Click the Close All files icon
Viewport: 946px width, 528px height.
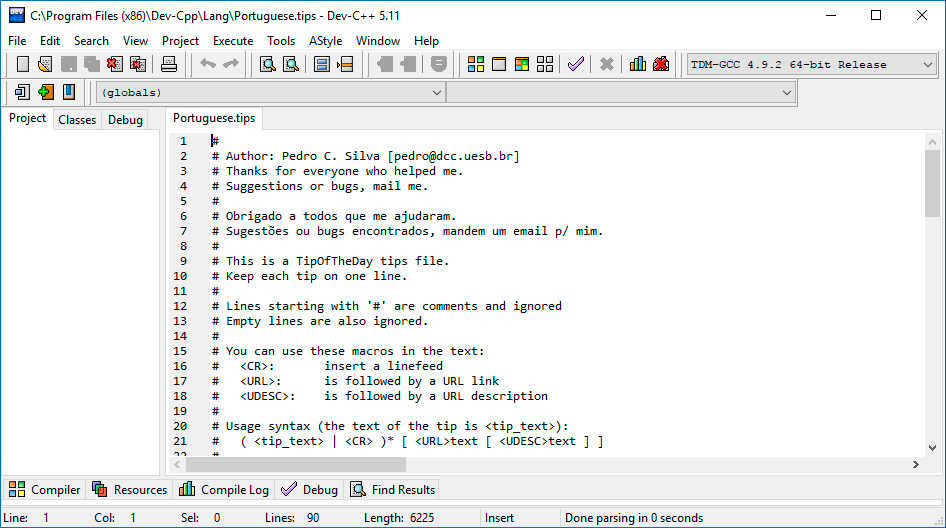pos(138,64)
